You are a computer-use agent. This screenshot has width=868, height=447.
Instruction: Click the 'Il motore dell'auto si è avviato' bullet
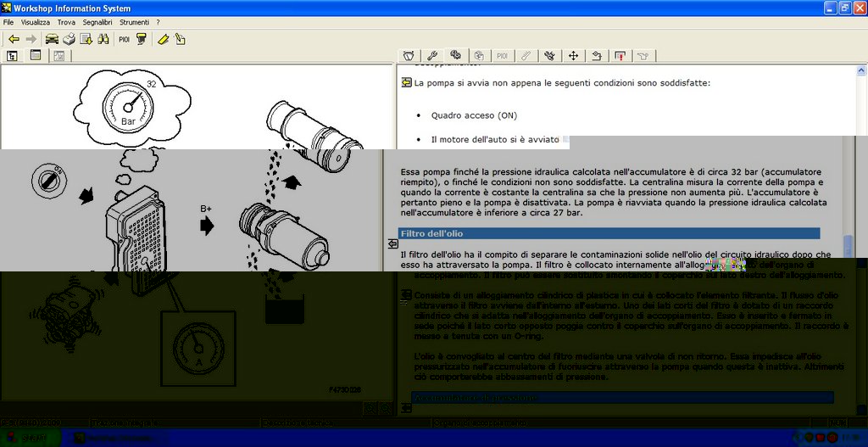click(x=495, y=140)
